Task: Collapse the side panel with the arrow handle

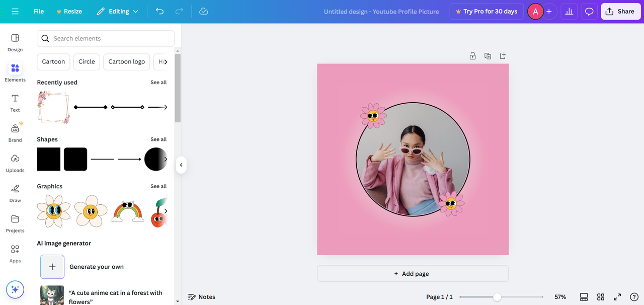Action: pyautogui.click(x=181, y=165)
